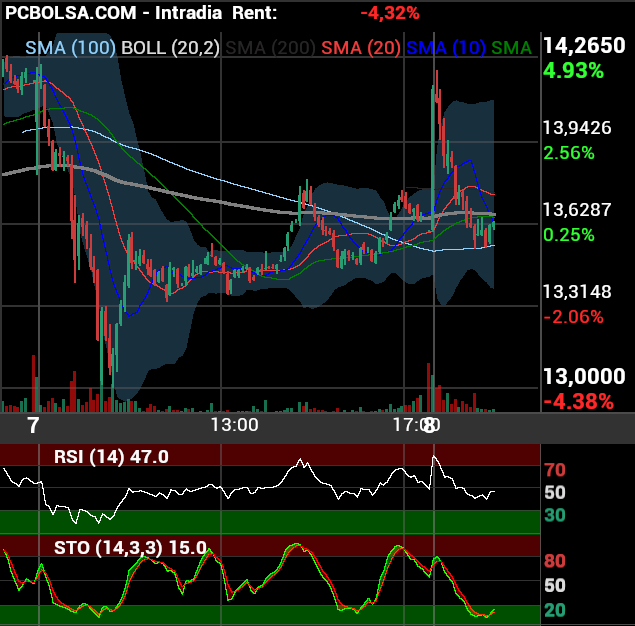
Task: Click the 17:00 time axis marker
Action: (416, 425)
